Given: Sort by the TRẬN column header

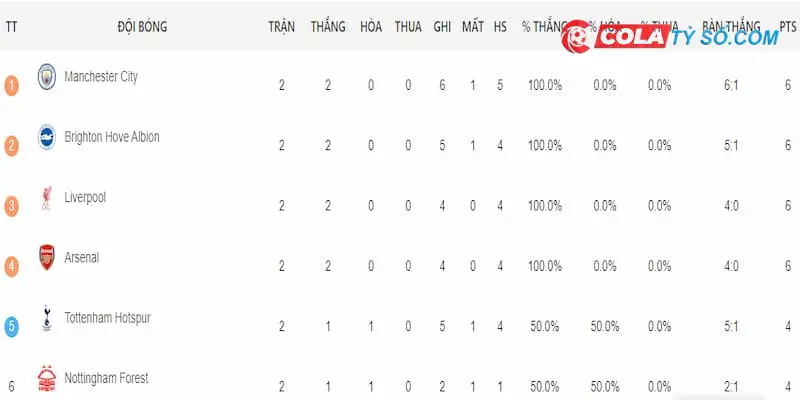Looking at the screenshot, I should 282,27.
